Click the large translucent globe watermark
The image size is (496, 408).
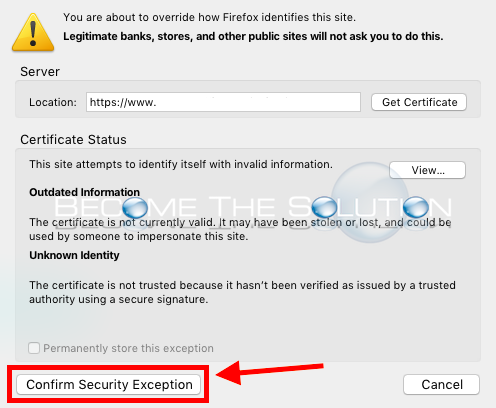(369, 202)
